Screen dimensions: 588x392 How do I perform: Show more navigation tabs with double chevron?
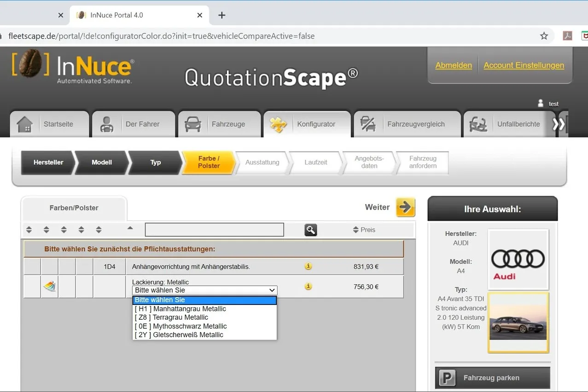[558, 124]
